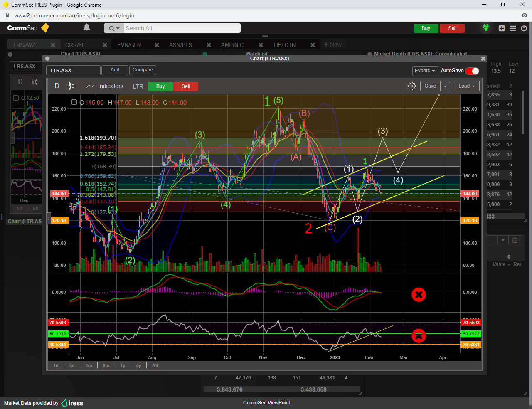Click red X icon on RSI panel
Screen dimensions: 532x409
click(419, 335)
